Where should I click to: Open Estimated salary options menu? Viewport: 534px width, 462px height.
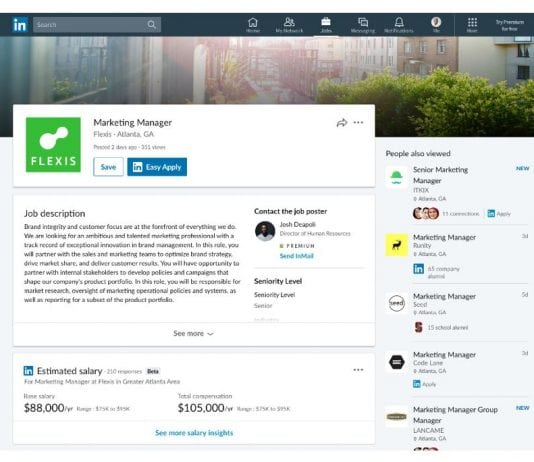point(358,370)
